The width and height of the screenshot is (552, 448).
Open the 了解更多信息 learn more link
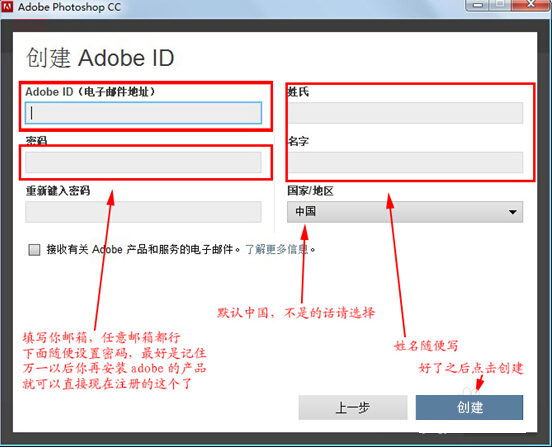[x=277, y=250]
